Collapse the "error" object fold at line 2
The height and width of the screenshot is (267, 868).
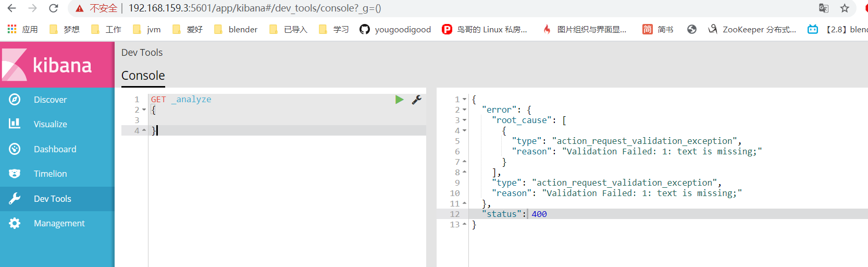464,110
